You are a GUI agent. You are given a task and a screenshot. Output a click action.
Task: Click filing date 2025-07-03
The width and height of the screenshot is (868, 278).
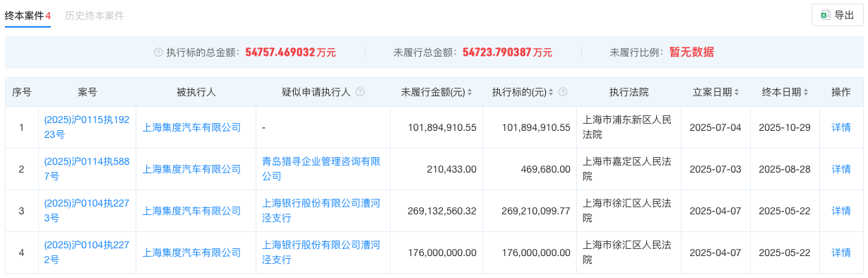click(715, 169)
